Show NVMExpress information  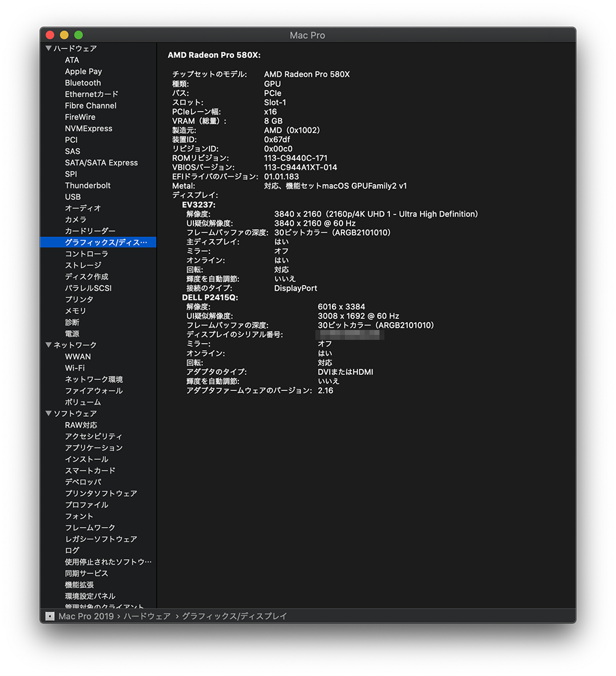point(89,129)
